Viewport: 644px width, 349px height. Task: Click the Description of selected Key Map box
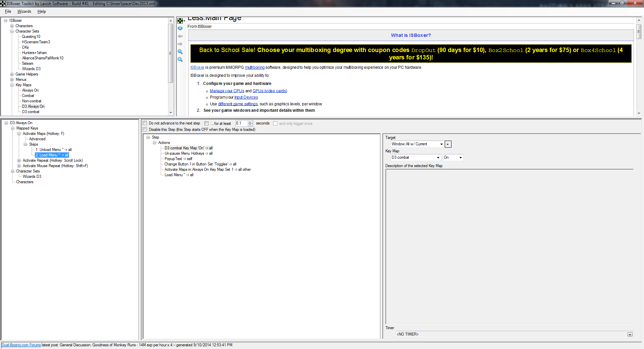click(509, 247)
